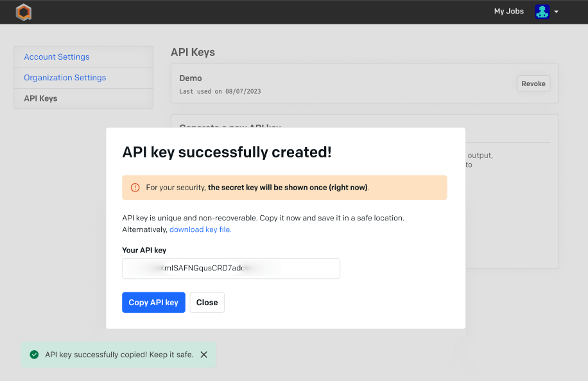Image resolution: width=588 pixels, height=381 pixels.
Task: Select the API key text field
Action: click(230, 268)
